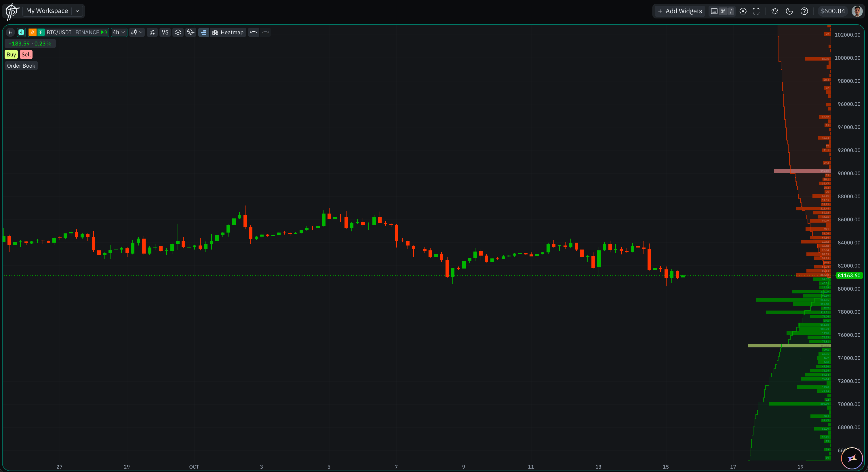Click the My Workspace label
The height and width of the screenshot is (472, 868).
point(47,11)
